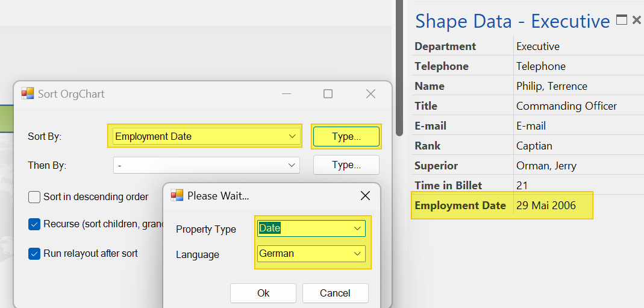The width and height of the screenshot is (644, 308).
Task: Close the Sort OrgChart dialog
Action: click(370, 94)
